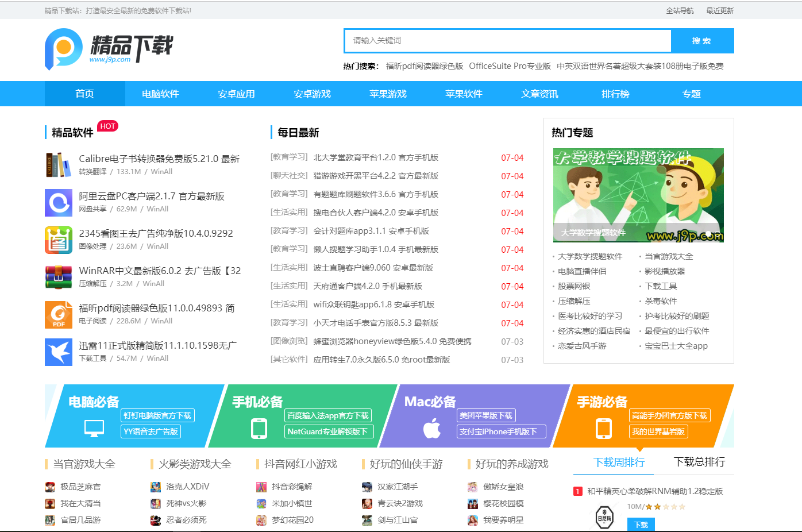Open the 排行榜 navigation menu
Image resolution: width=802 pixels, height=532 pixels.
coord(616,94)
